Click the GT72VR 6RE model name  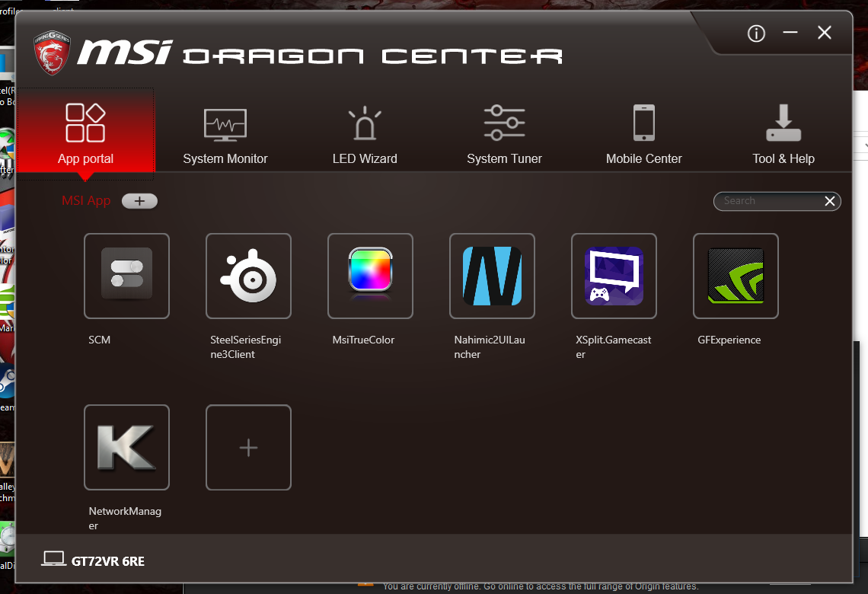[108, 561]
